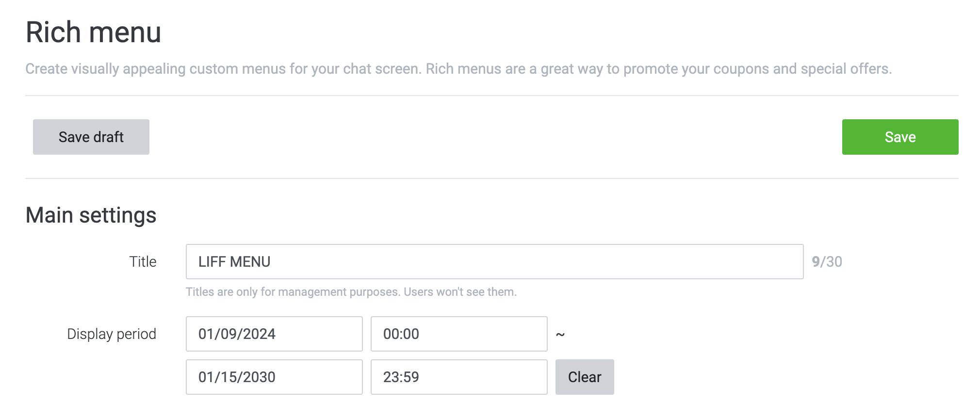
Task: Save the rich menu as a draft
Action: click(x=91, y=137)
